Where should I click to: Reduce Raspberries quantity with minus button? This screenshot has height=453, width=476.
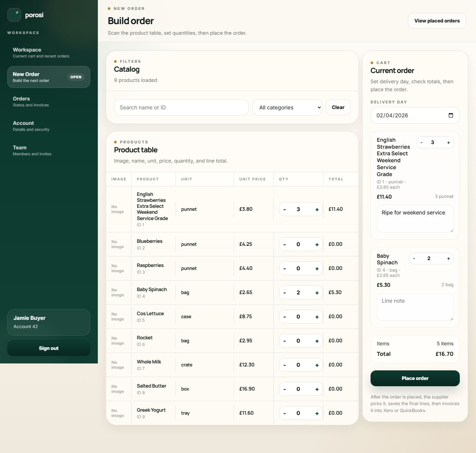coord(285,269)
